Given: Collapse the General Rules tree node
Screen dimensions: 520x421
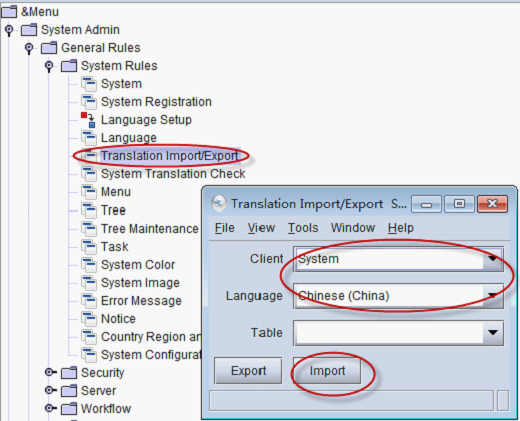Looking at the screenshot, I should click(29, 48).
